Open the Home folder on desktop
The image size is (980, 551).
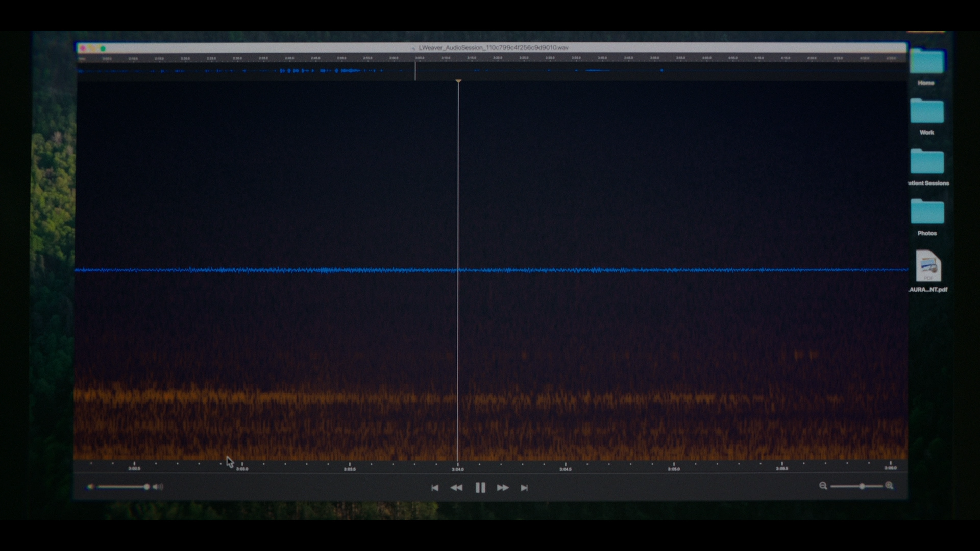click(x=926, y=62)
